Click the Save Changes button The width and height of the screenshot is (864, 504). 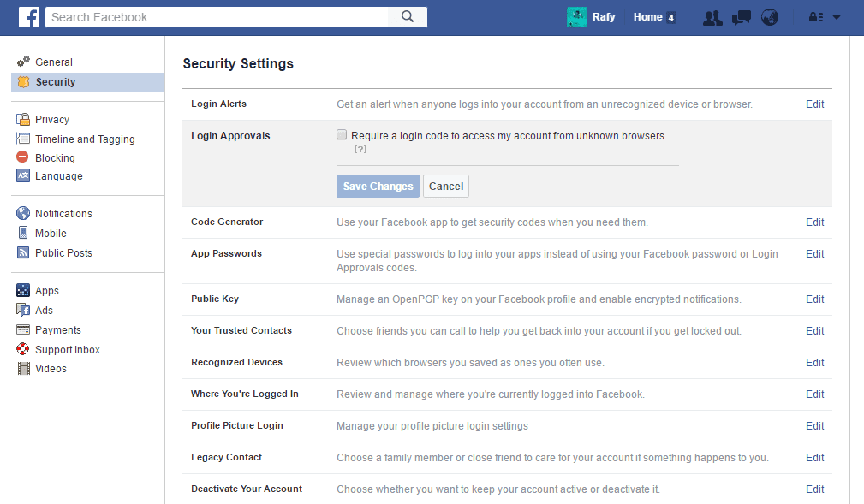[x=378, y=186]
